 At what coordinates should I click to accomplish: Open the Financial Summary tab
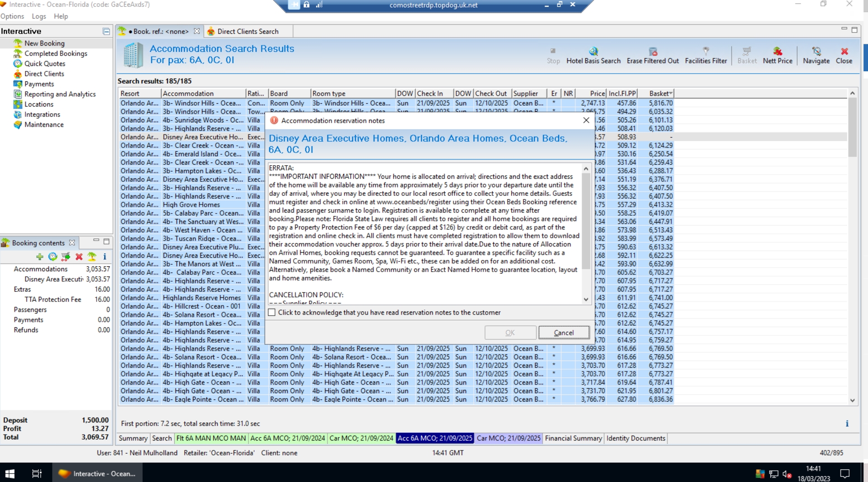point(573,438)
